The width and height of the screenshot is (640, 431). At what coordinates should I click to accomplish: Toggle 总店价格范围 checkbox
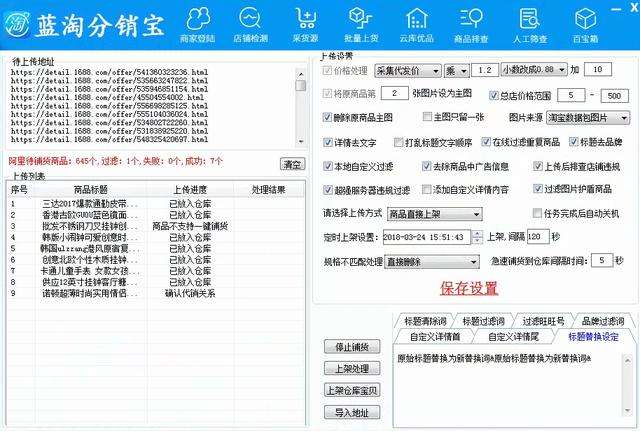tap(493, 95)
